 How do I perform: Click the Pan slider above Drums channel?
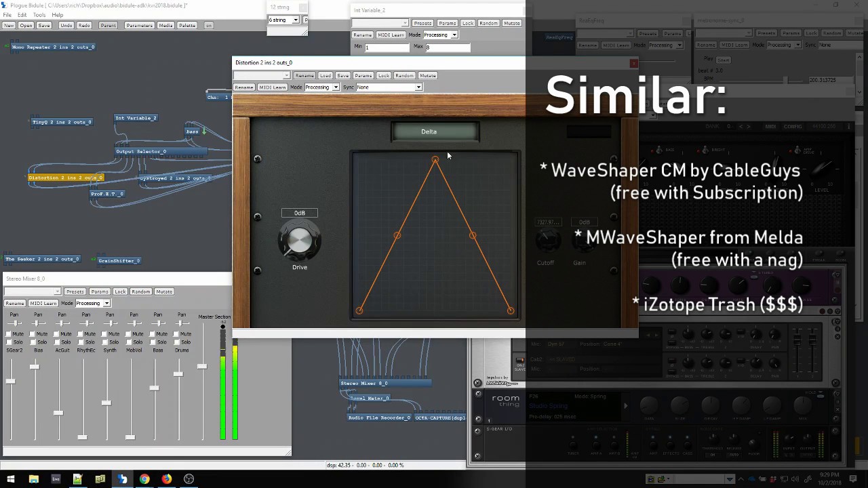(x=181, y=323)
